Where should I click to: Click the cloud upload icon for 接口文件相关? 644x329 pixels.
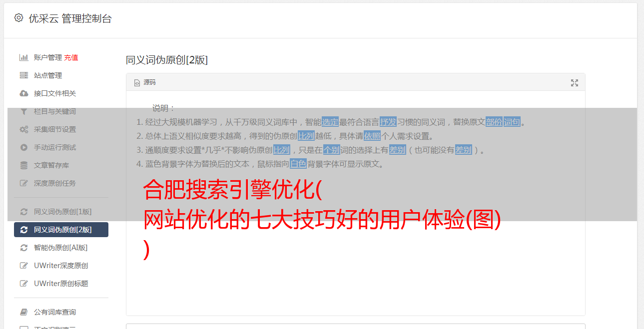point(23,93)
